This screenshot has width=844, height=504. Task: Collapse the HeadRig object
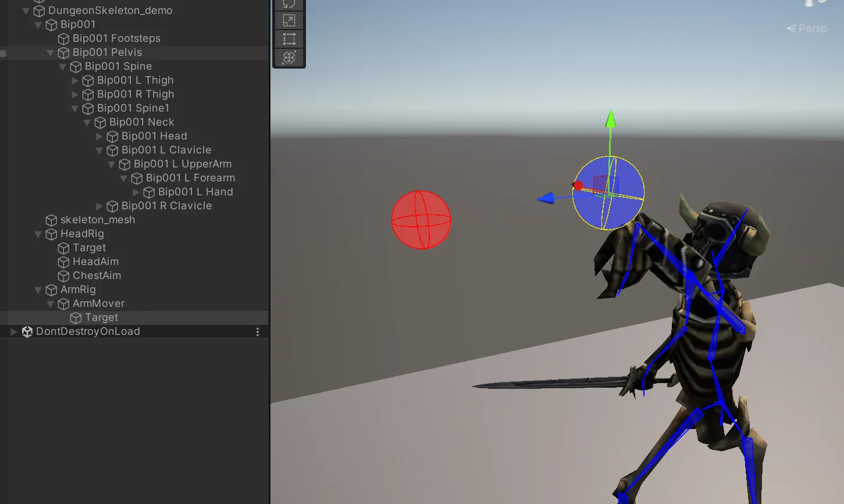pyautogui.click(x=38, y=234)
